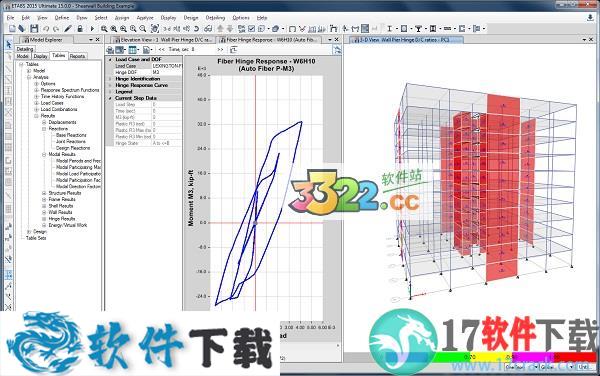Click the Redo arrow icon
Image resolution: width=600 pixels, height=376 pixels.
(56, 29)
